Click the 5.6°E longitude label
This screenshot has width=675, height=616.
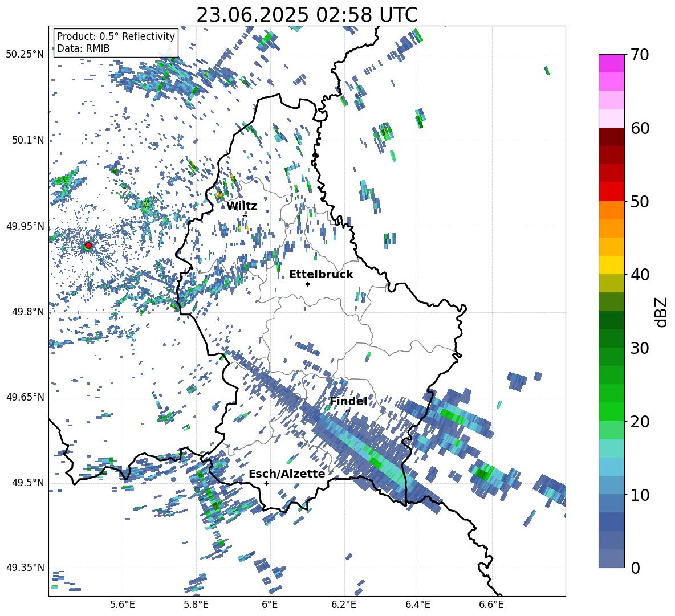pos(123,605)
